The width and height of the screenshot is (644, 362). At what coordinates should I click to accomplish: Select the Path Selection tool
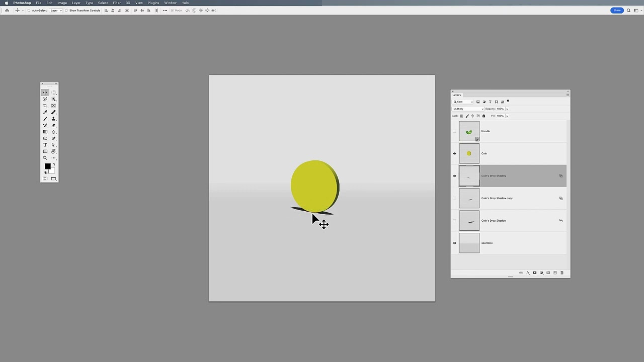point(53,145)
